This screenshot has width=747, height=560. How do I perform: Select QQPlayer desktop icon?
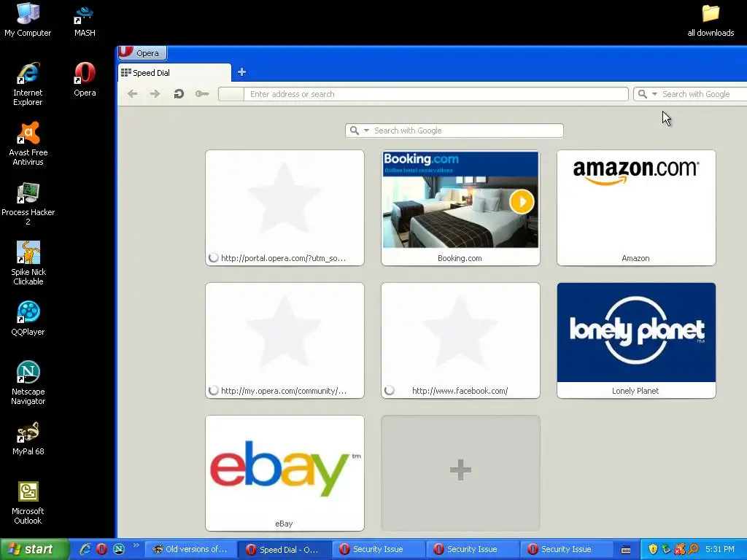click(28, 319)
